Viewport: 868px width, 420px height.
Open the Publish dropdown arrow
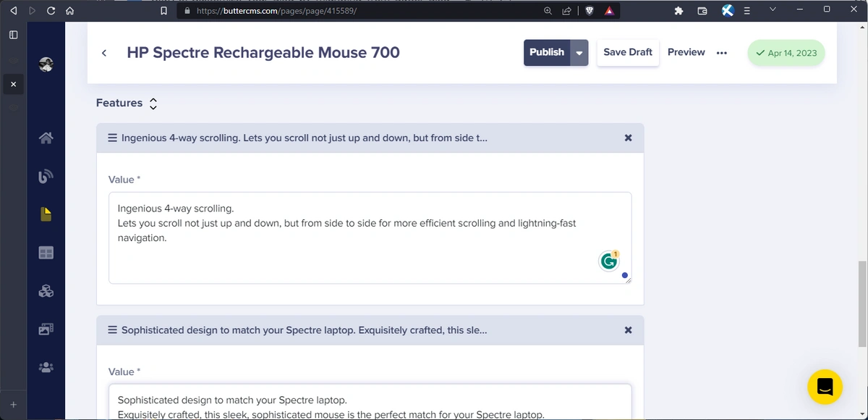[x=579, y=53]
